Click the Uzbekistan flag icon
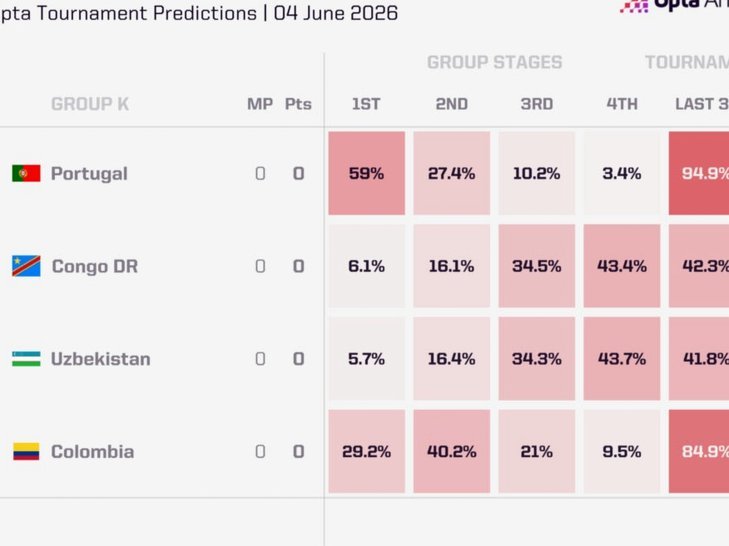729x546 pixels. (x=26, y=359)
